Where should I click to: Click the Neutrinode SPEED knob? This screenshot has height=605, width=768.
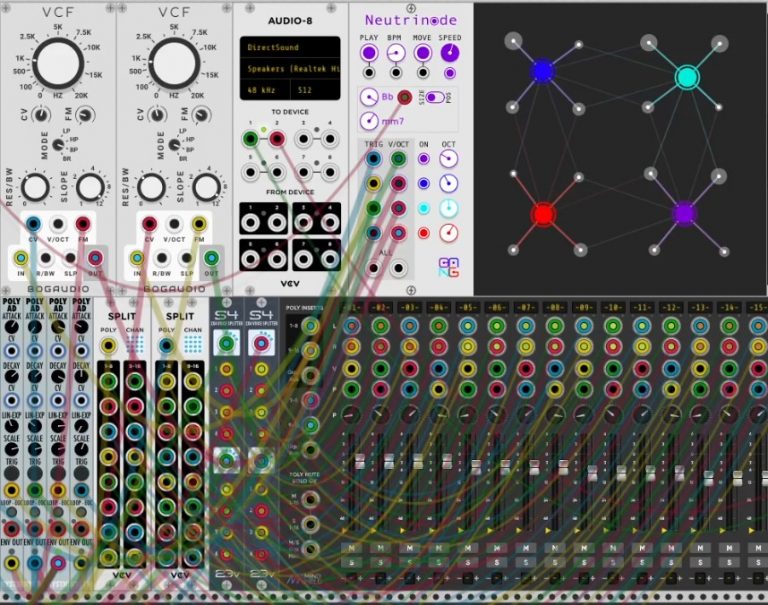[450, 53]
